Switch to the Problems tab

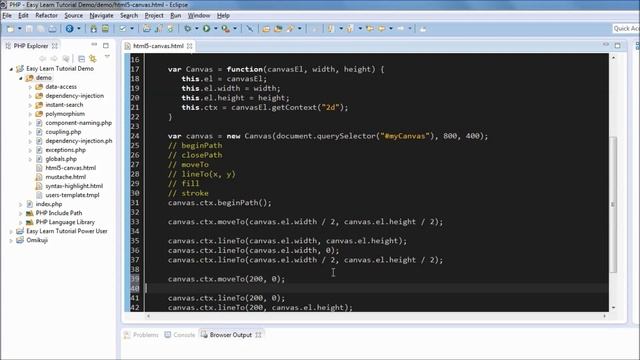pyautogui.click(x=141, y=335)
